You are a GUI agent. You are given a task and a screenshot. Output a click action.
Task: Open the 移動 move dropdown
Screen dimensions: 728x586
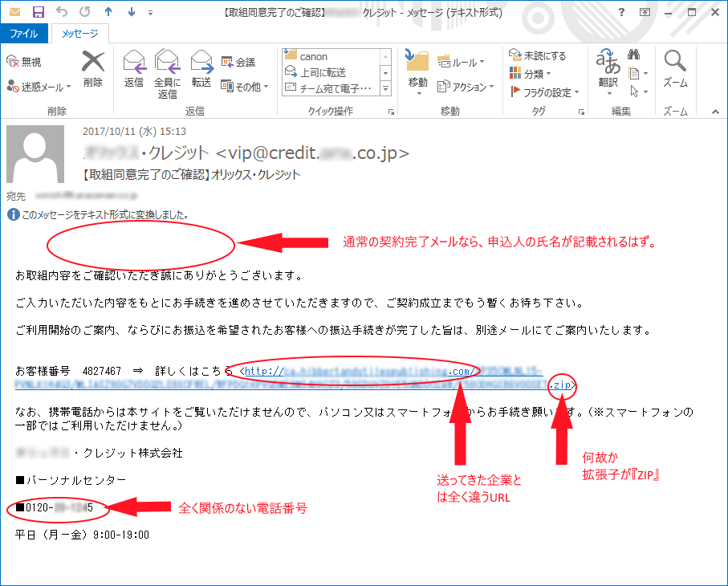417,73
